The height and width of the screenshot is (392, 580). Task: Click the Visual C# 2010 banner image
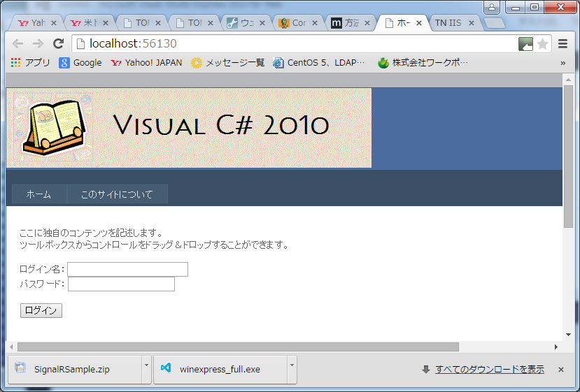189,128
